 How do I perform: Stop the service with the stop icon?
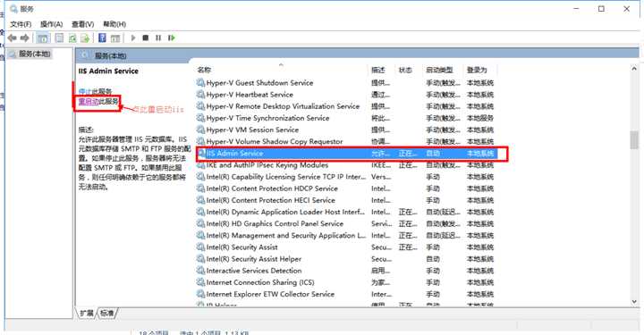click(146, 38)
